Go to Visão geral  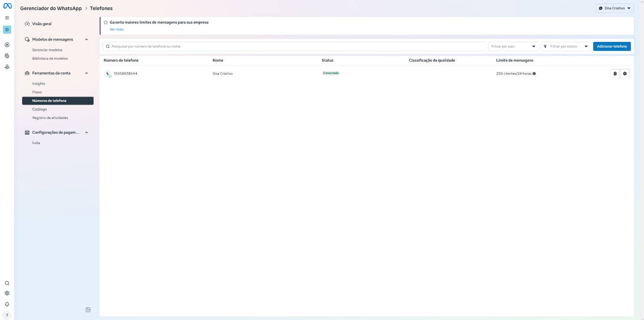pyautogui.click(x=42, y=24)
